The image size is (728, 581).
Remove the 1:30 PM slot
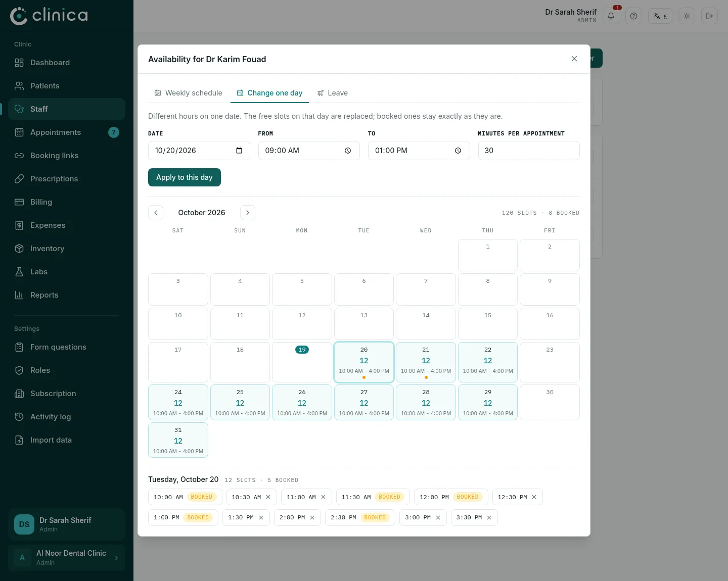[261, 518]
